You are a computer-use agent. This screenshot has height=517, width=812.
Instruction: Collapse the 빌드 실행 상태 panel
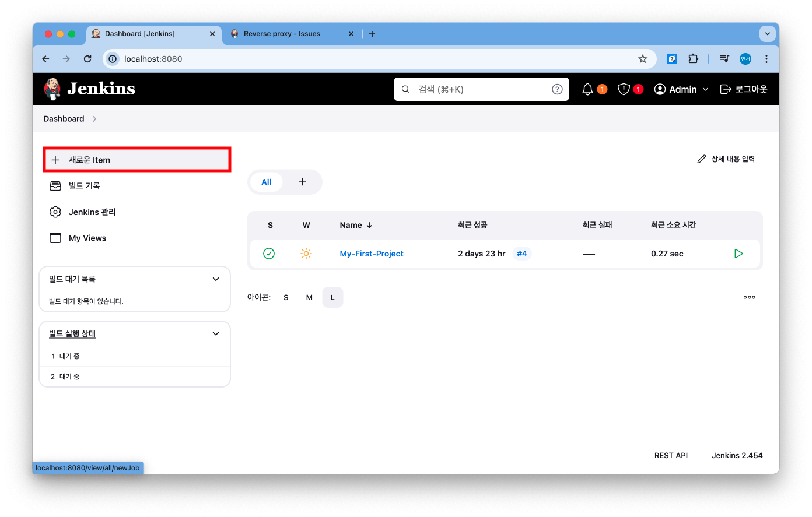[216, 334]
